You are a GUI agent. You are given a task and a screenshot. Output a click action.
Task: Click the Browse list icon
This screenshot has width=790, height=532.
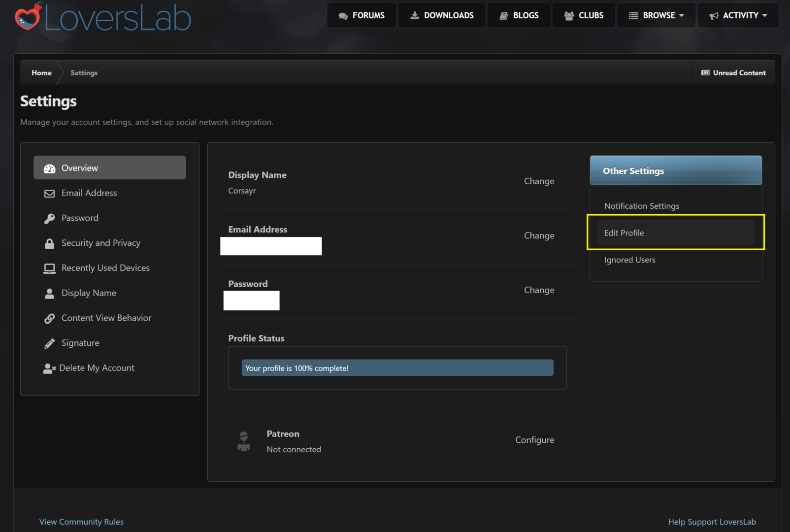633,16
